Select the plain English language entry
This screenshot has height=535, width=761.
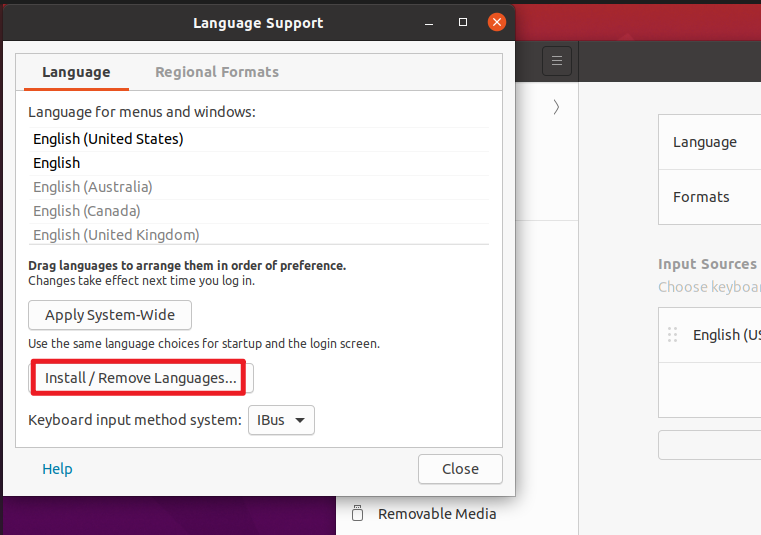(x=259, y=163)
